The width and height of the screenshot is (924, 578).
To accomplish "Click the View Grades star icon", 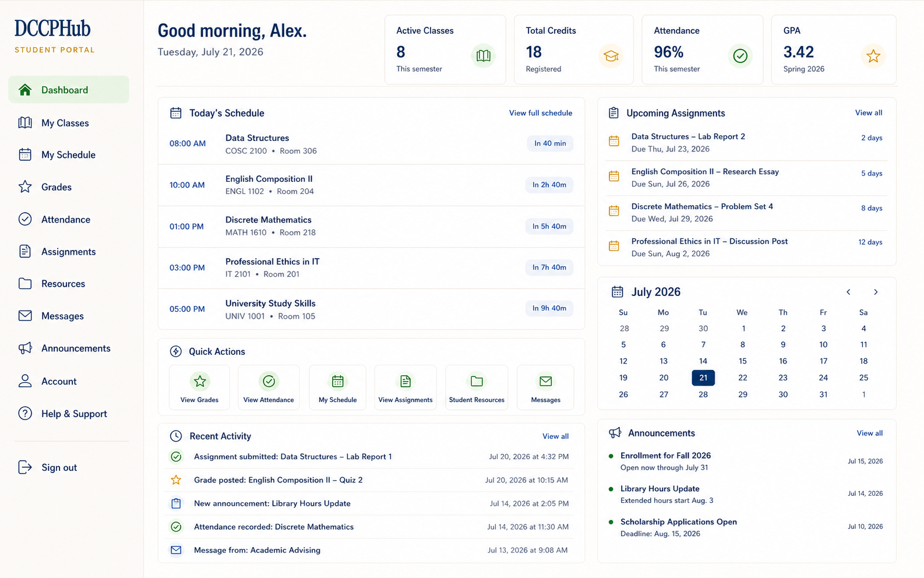I will (x=200, y=381).
